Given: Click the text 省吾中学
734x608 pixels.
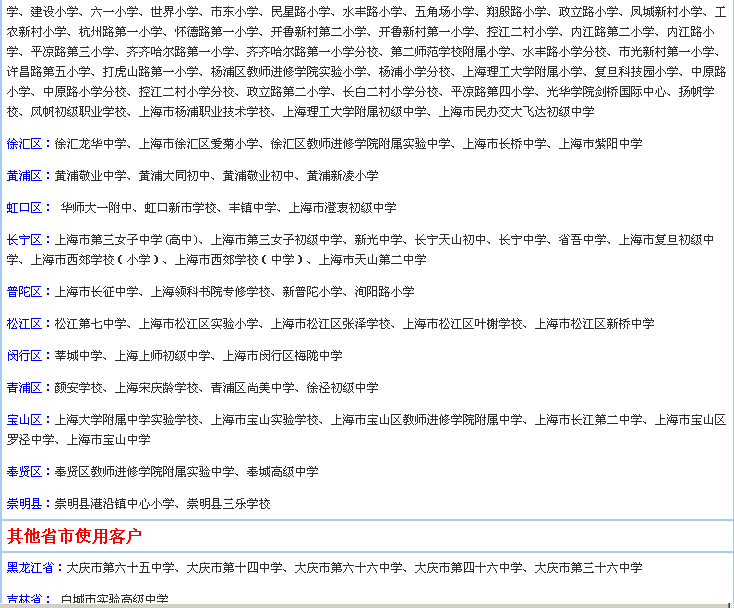Looking at the screenshot, I should [583, 240].
